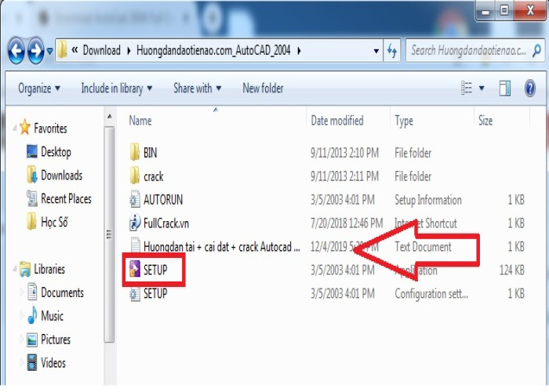Open the Share with dropdown
Screen dimensions: 549x392
[x=198, y=89]
